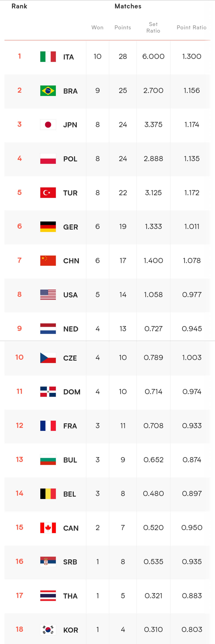Click the Set Ratio column header
This screenshot has height=644, width=215.
pos(153,28)
